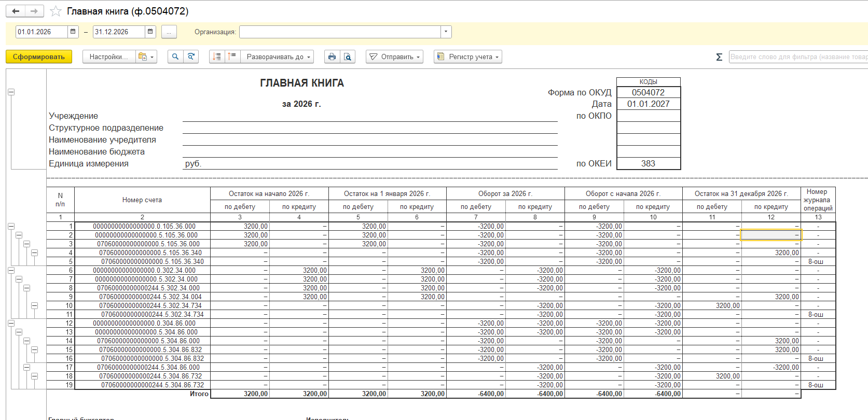
Task: Open Настройки... settings
Action: [x=109, y=57]
